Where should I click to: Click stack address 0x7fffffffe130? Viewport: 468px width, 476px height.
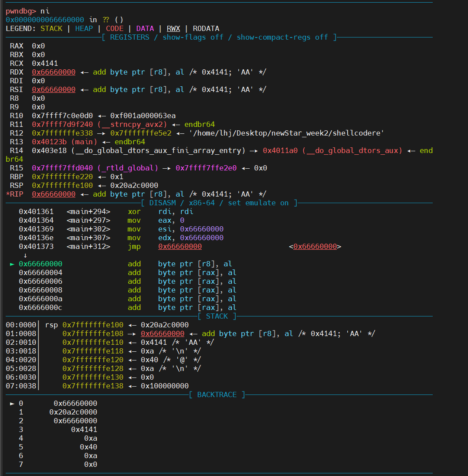(x=93, y=377)
